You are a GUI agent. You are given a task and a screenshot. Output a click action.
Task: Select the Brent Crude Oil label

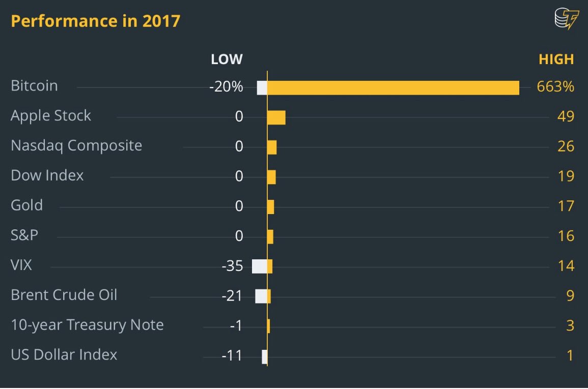[64, 295]
